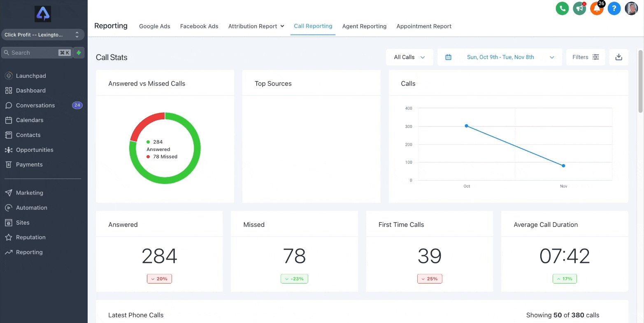Switch to the Agent Reporting tab
Viewport: 644px width, 323px height.
click(x=364, y=26)
